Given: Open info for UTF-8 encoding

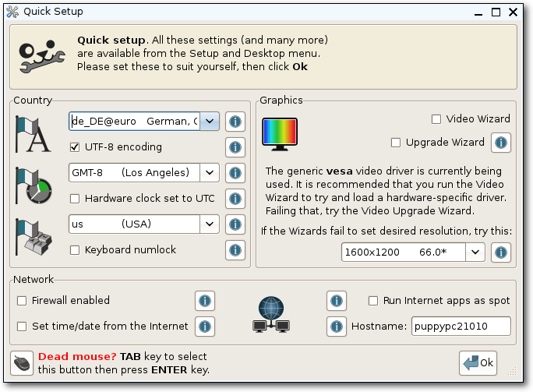Looking at the screenshot, I should point(235,147).
